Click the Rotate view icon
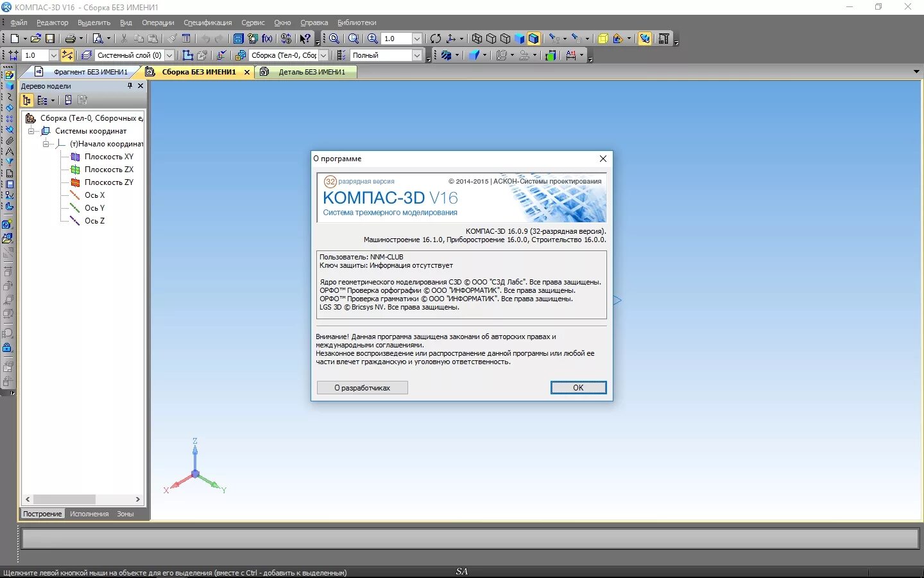Image resolution: width=924 pixels, height=578 pixels. tap(436, 39)
